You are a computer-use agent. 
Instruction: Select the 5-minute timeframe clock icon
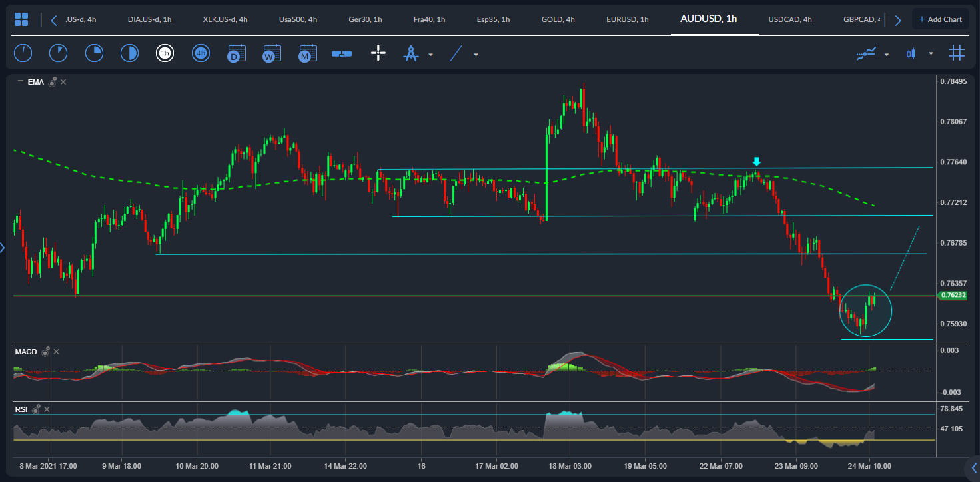point(58,53)
